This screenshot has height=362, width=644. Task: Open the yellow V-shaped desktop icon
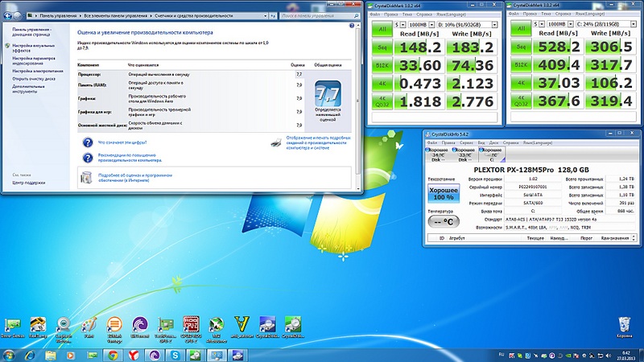[x=242, y=327]
